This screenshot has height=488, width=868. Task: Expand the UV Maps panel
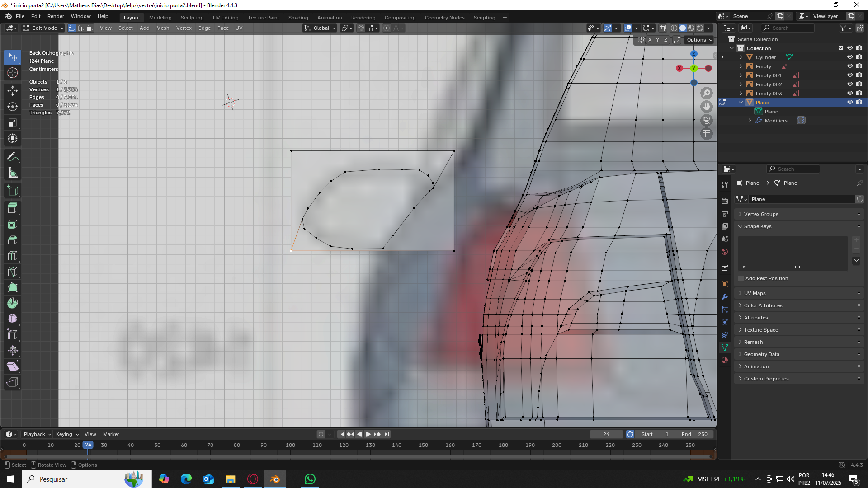(x=755, y=293)
